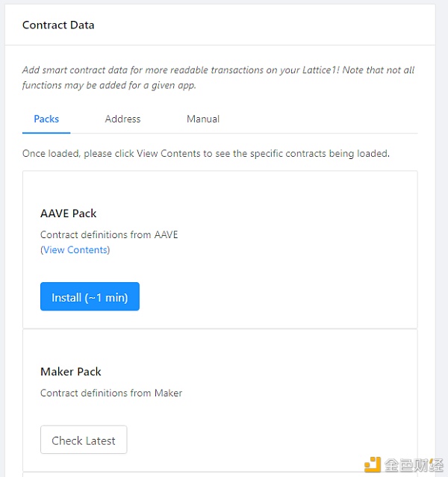
Task: Click 'Contract definitions from AAVE' text
Action: [109, 234]
